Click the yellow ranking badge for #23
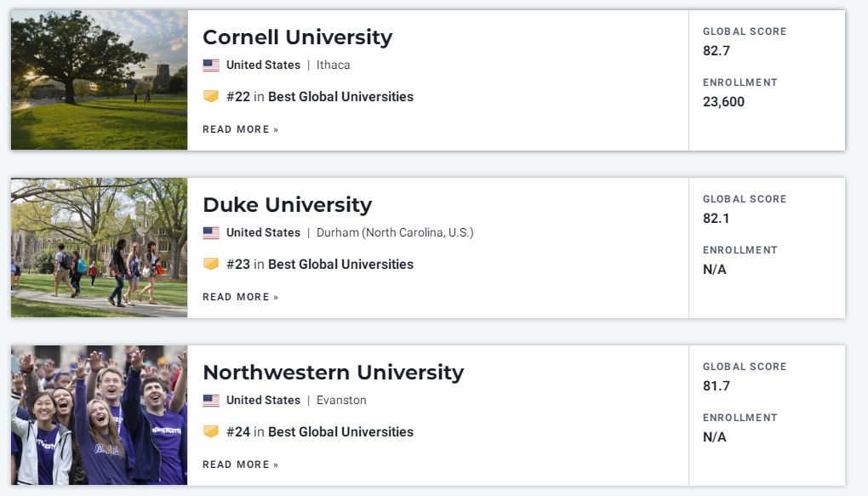Viewport: 868px width, 496px height. pyautogui.click(x=211, y=264)
